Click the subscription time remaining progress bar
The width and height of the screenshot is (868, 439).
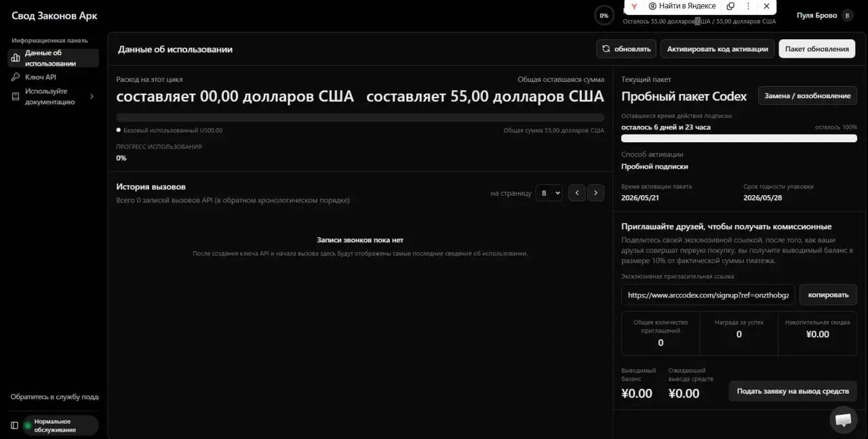point(739,138)
